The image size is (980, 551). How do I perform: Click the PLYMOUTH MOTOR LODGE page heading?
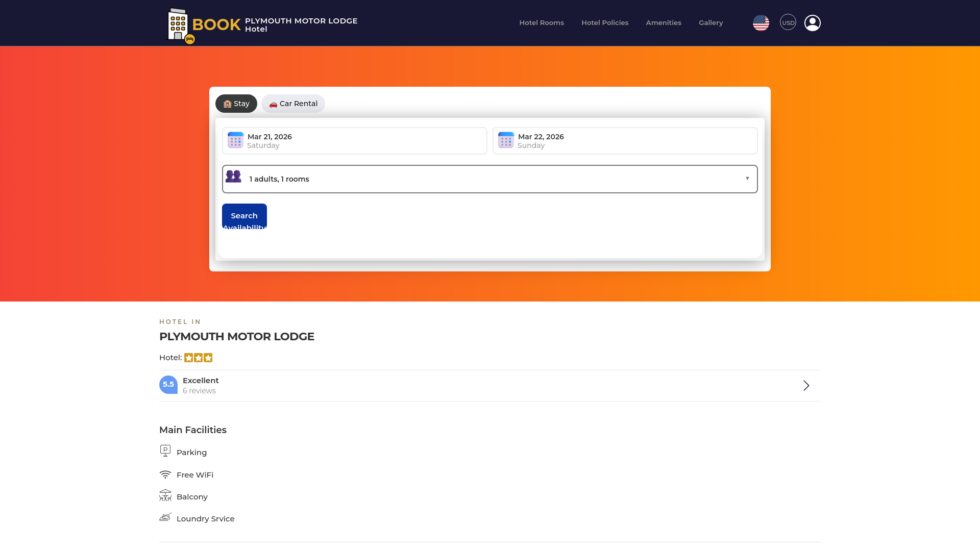coord(237,337)
